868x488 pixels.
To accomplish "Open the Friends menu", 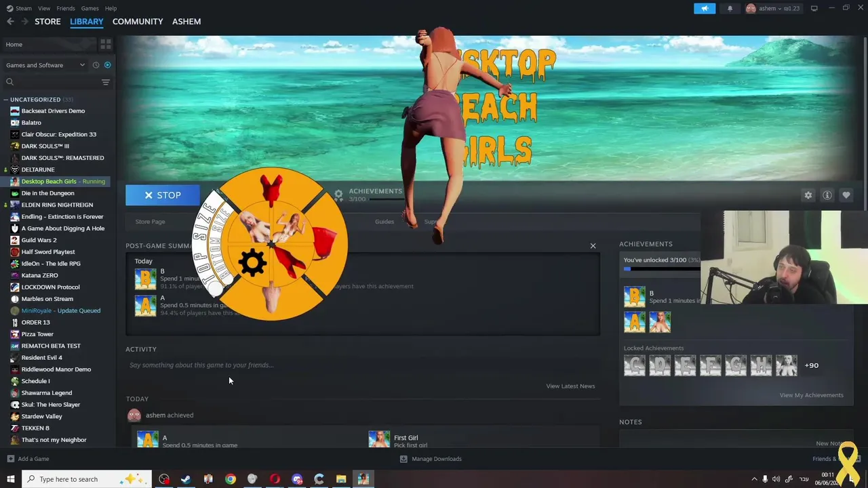I will (x=66, y=8).
